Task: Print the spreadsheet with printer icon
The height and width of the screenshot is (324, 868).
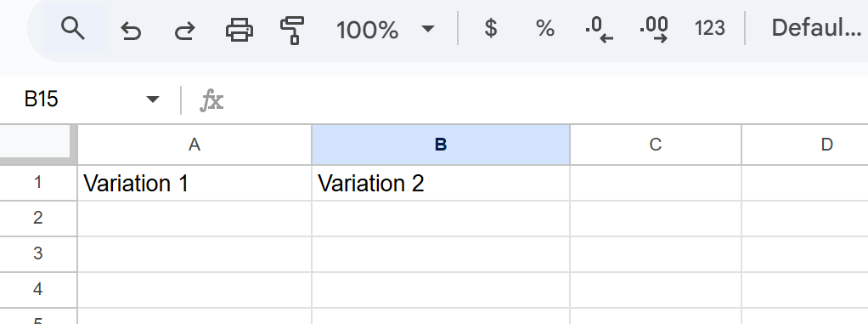Action: (240, 30)
